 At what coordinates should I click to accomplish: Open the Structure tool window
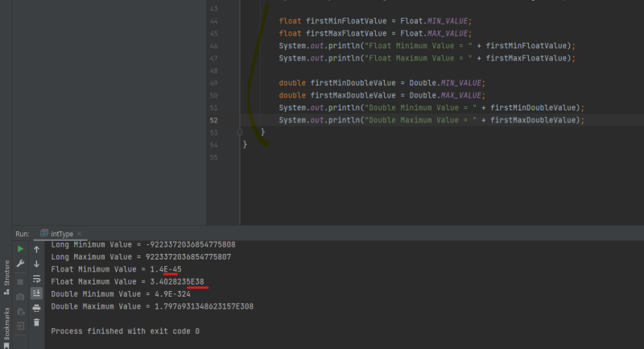click(6, 277)
